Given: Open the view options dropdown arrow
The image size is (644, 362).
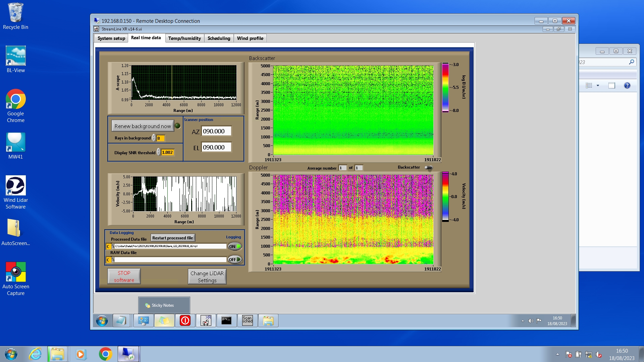Looking at the screenshot, I should 598,86.
